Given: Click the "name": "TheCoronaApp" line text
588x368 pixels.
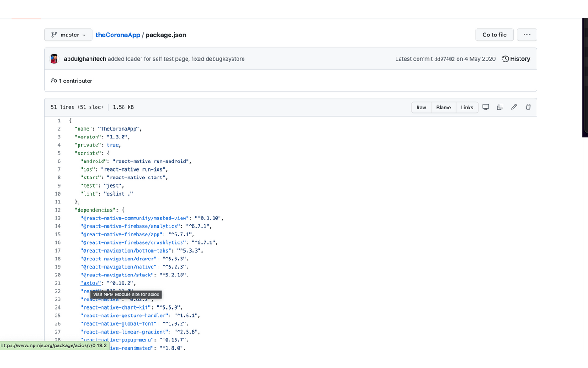Looking at the screenshot, I should [x=108, y=129].
